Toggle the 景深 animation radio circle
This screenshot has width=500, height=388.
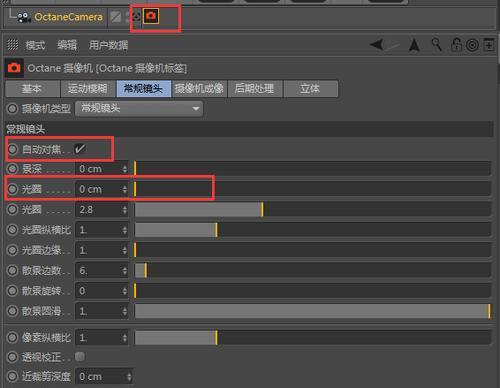(13, 169)
